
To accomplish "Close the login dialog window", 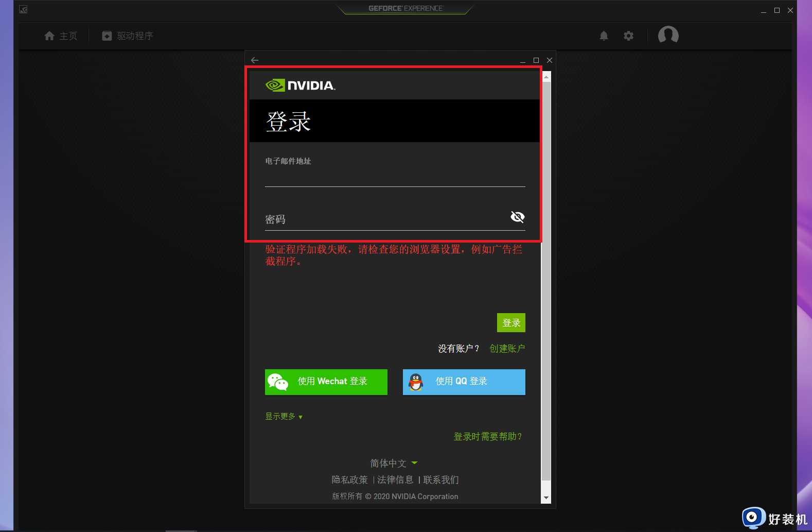I will pos(550,60).
